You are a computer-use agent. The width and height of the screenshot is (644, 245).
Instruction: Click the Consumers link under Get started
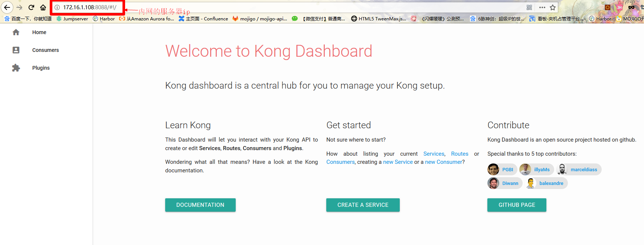[340, 162]
